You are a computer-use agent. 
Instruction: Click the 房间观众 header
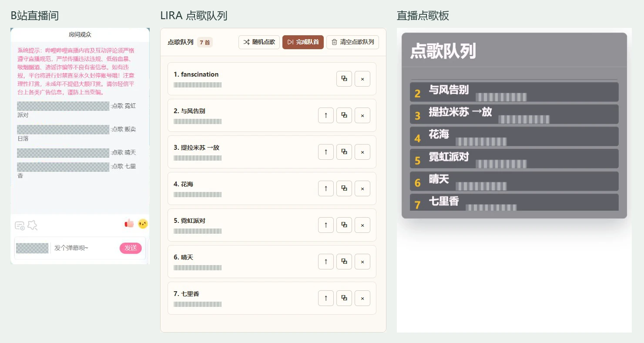[80, 34]
